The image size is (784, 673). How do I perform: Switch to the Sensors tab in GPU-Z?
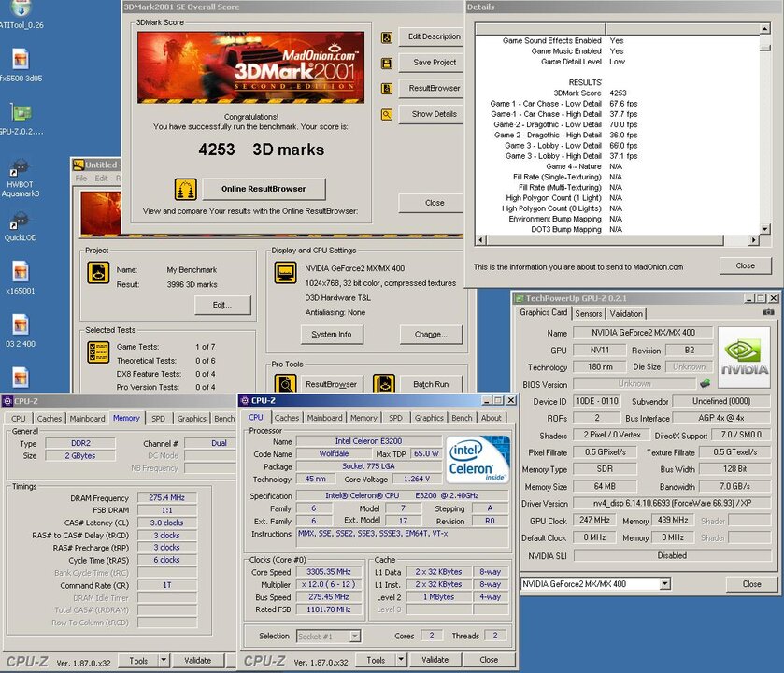(589, 313)
